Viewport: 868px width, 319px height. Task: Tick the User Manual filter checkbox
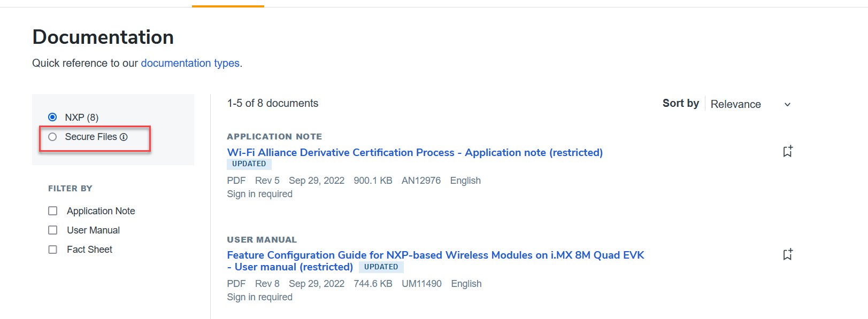pos(53,230)
